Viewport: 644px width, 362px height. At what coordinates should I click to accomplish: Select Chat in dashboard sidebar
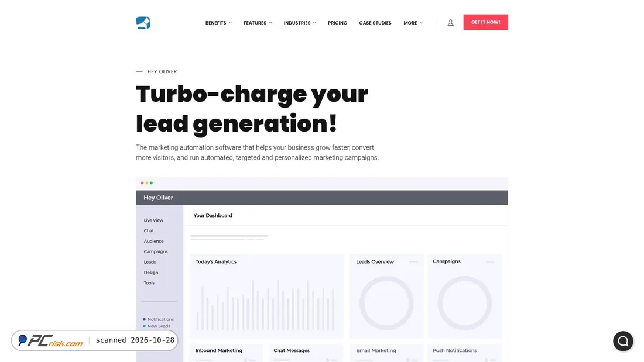pyautogui.click(x=149, y=230)
